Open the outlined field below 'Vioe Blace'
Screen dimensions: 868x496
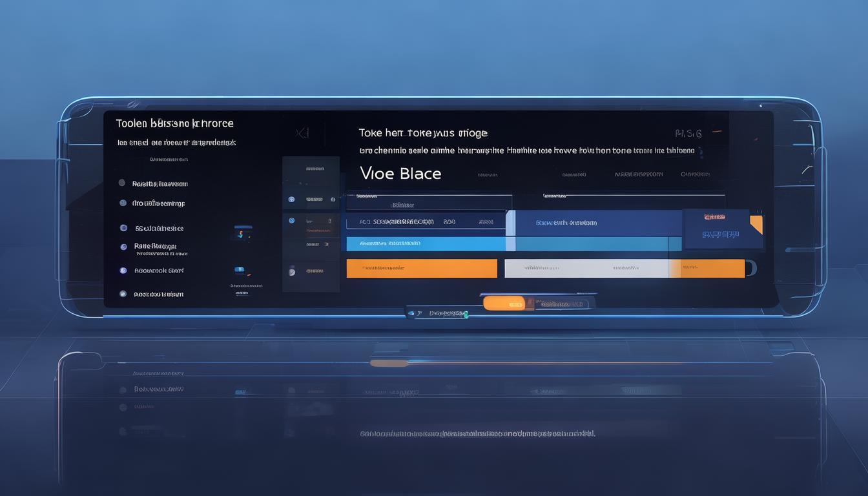coord(426,222)
